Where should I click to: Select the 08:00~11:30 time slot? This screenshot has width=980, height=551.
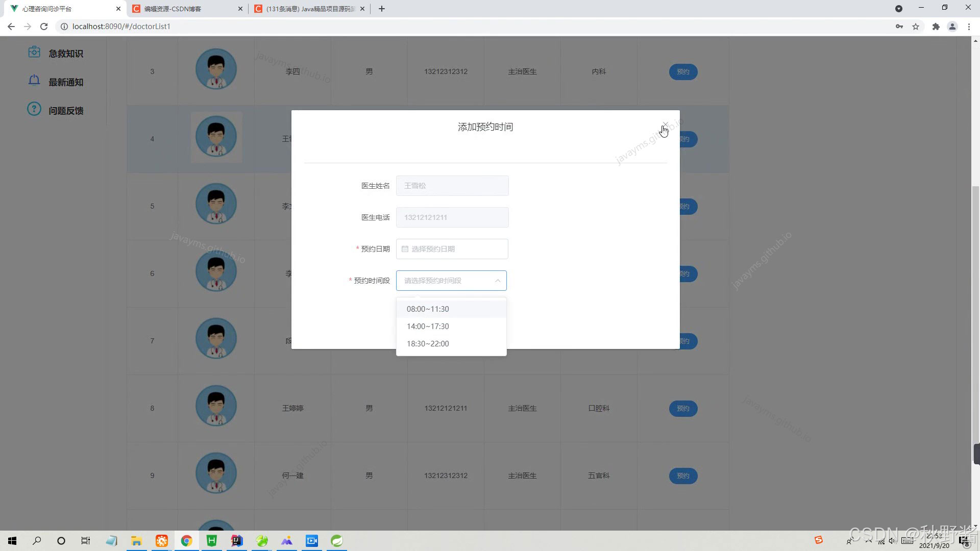[428, 309]
